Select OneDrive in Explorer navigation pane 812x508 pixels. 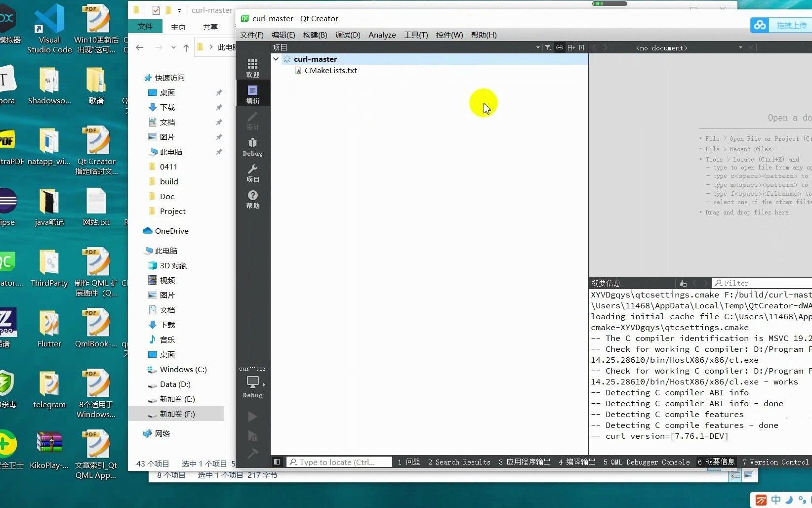click(x=165, y=231)
